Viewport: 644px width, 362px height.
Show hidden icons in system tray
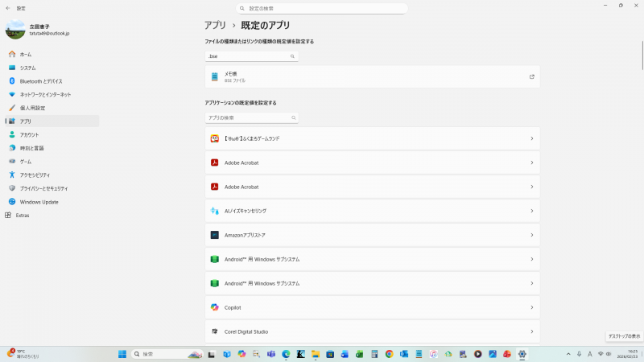tap(569, 354)
